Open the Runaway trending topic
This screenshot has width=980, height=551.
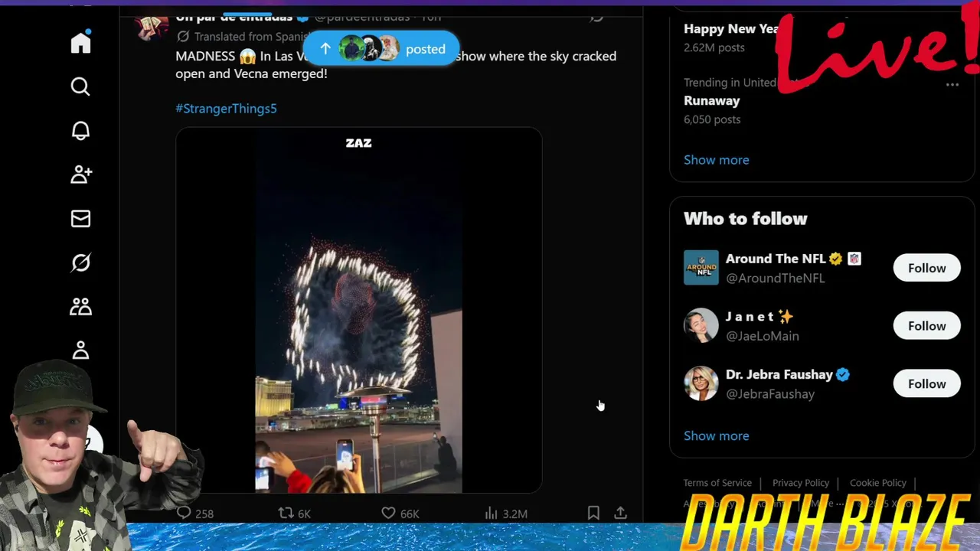712,101
